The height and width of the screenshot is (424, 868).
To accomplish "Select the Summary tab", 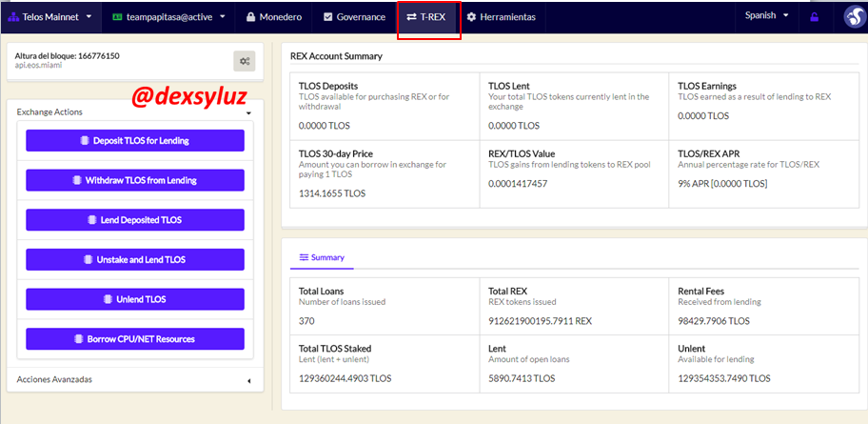I will click(x=322, y=257).
